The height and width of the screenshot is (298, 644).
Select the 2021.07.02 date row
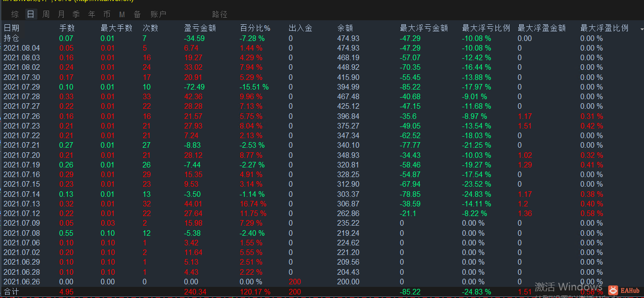click(322, 252)
